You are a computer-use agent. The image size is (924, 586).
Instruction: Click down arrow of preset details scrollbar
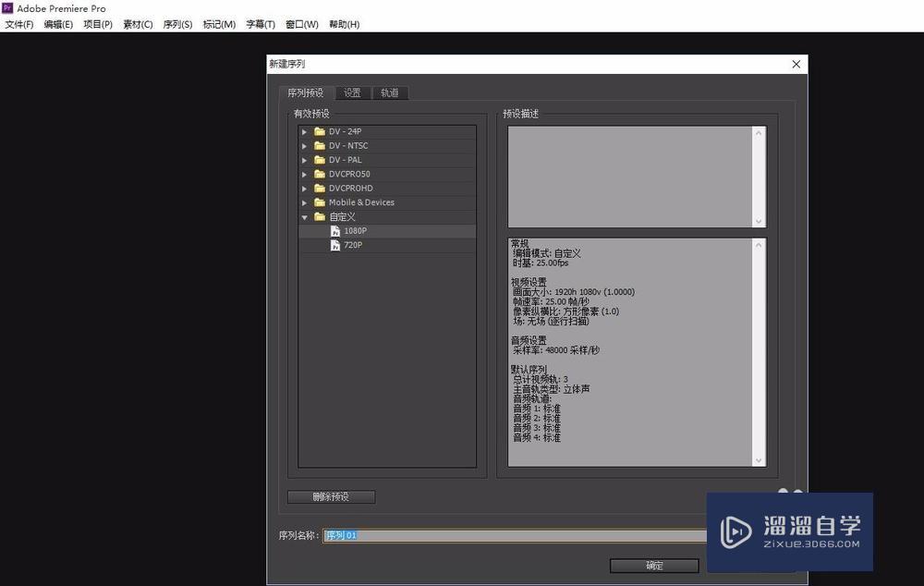759,460
